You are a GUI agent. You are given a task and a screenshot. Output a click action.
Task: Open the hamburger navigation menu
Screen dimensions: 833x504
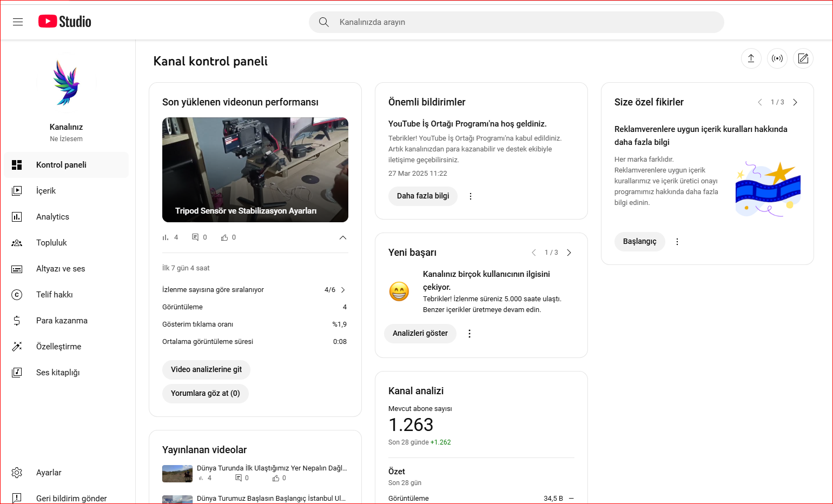pos(18,22)
